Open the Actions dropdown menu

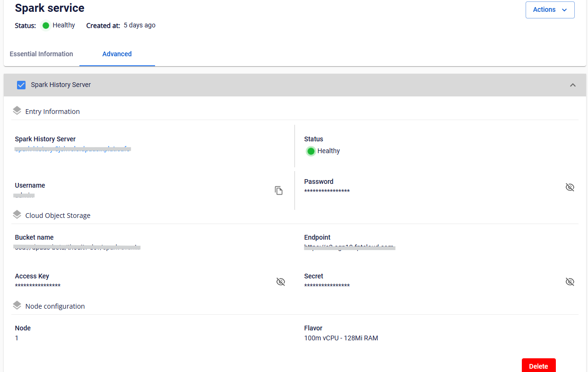(550, 10)
